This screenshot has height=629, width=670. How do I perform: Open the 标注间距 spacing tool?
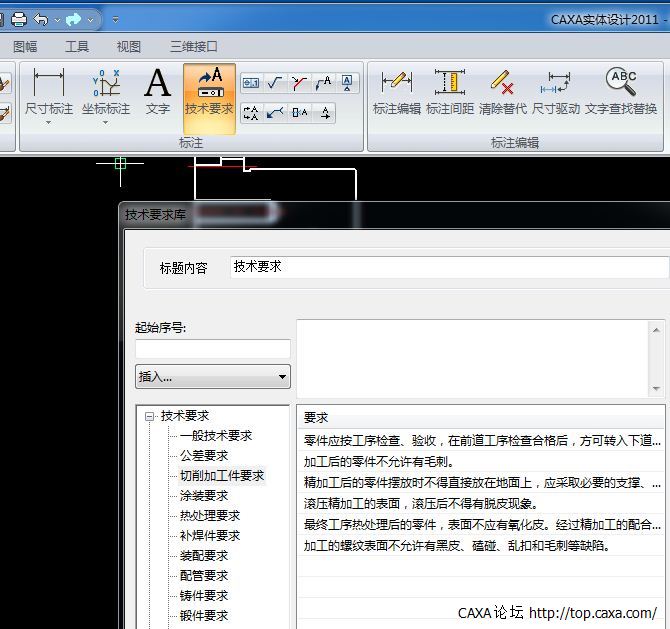pyautogui.click(x=450, y=91)
